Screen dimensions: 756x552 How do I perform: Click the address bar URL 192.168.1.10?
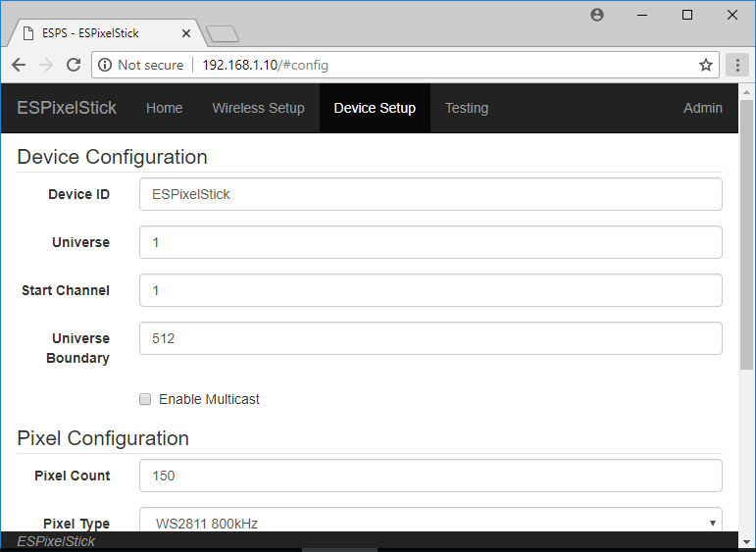click(265, 65)
